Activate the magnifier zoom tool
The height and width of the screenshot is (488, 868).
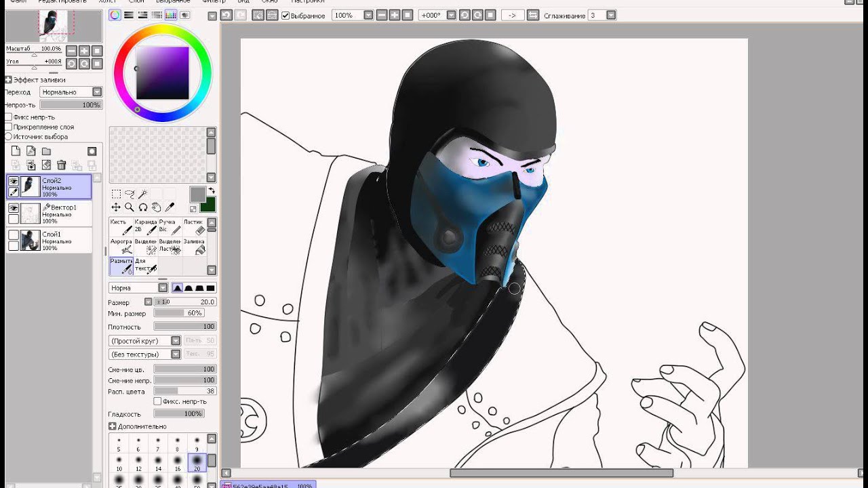tap(130, 207)
